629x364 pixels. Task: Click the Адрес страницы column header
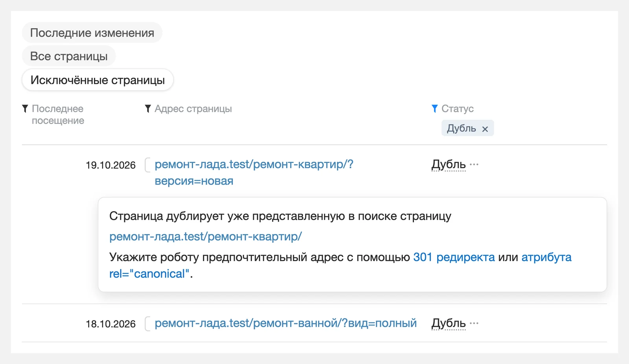(x=193, y=109)
